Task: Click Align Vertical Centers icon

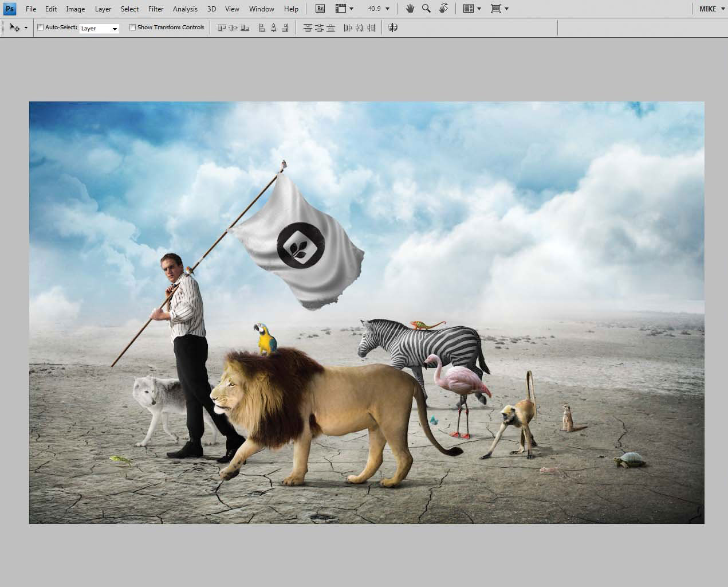Action: tap(233, 28)
